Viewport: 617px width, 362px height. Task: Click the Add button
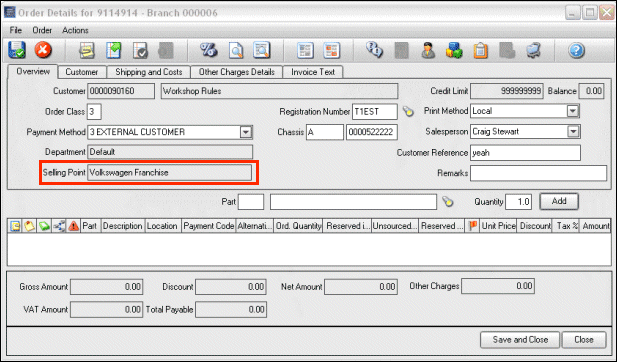(559, 201)
